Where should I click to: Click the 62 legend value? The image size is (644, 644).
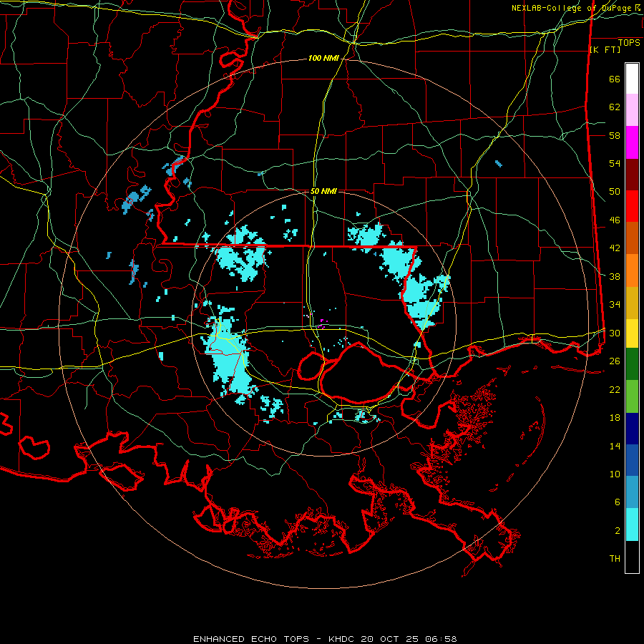pyautogui.click(x=615, y=107)
